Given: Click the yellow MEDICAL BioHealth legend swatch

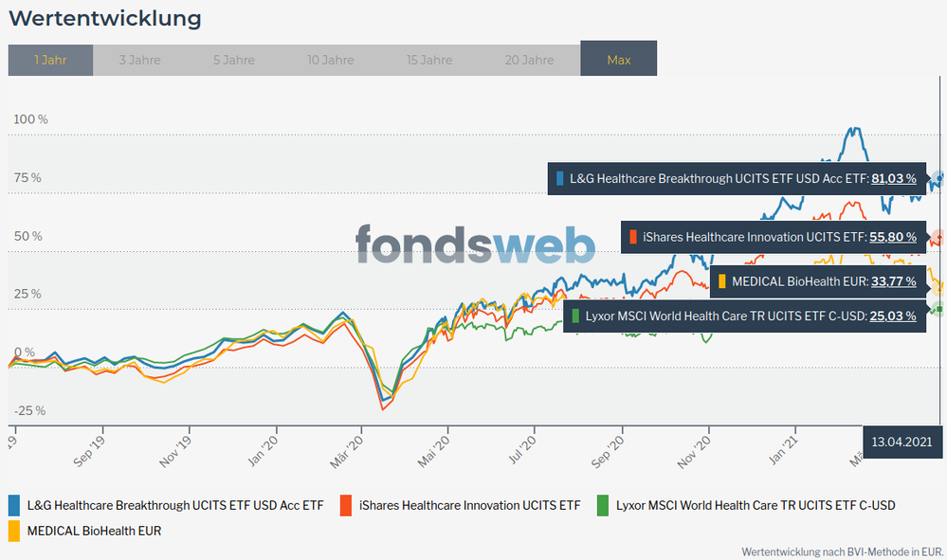Looking at the screenshot, I should 14,531.
